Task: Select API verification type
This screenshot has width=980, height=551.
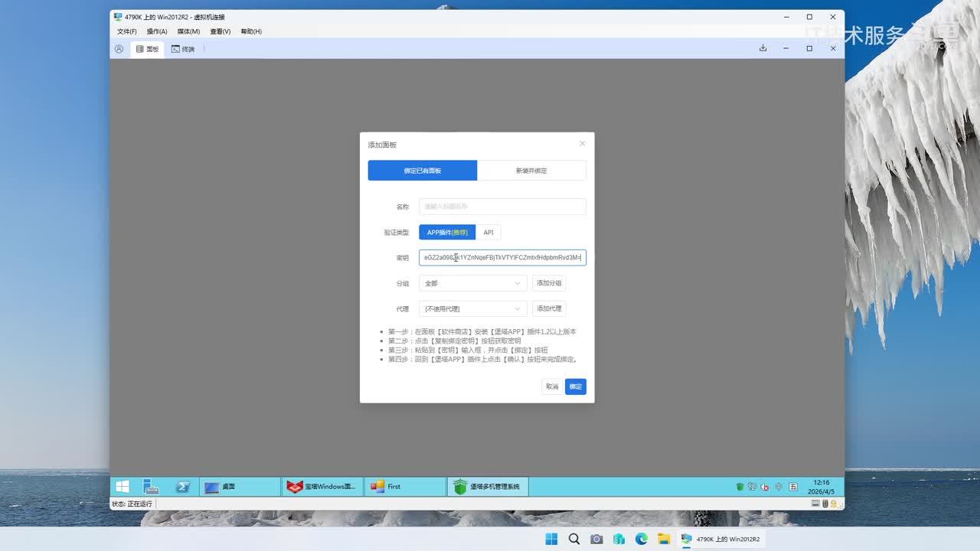Action: (x=488, y=233)
